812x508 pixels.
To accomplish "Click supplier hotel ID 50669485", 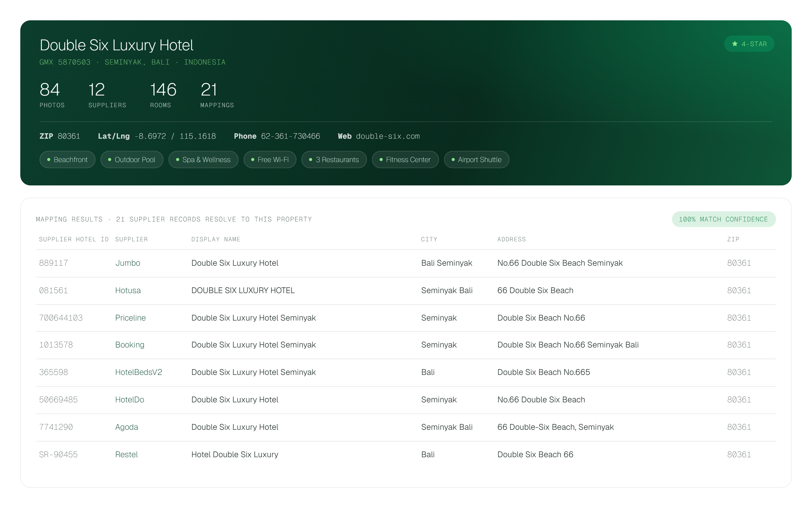I will pos(58,400).
